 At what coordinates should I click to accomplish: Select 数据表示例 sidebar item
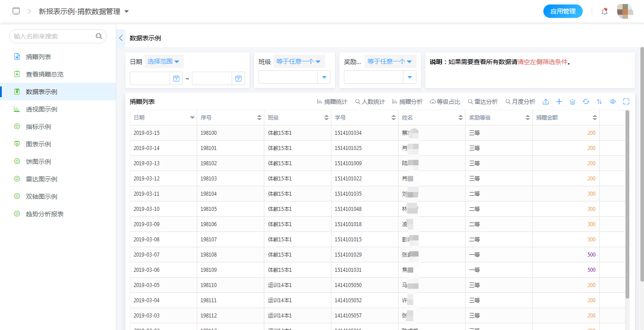(x=58, y=92)
